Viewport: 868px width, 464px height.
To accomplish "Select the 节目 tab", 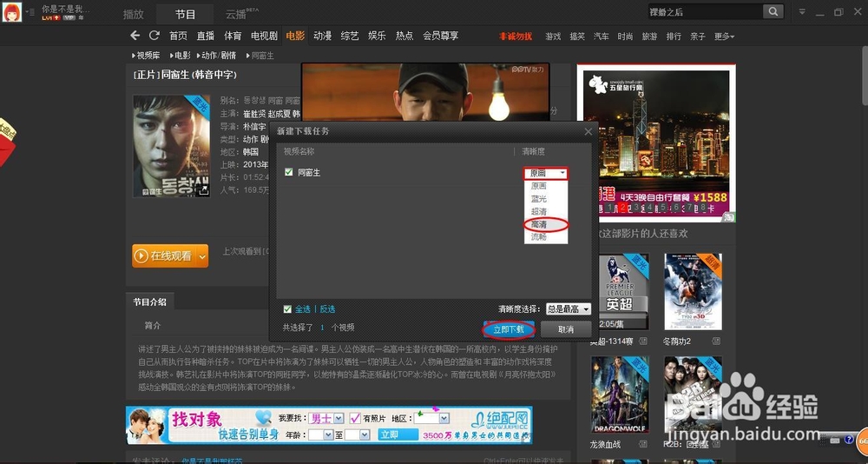I will (x=185, y=14).
